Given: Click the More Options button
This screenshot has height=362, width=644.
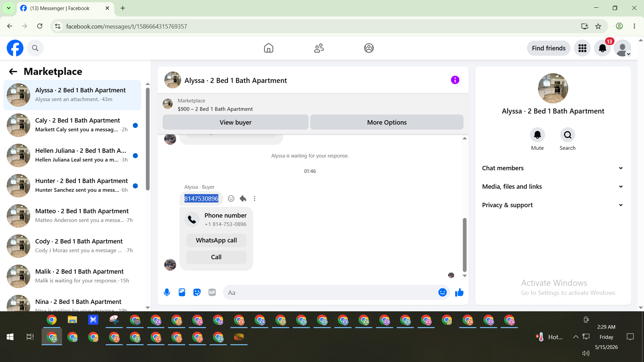Looking at the screenshot, I should coord(387,122).
